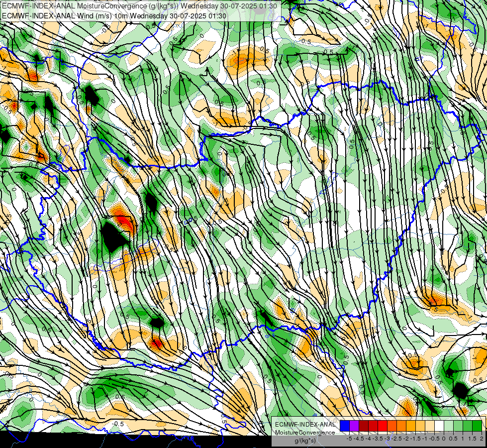The width and height of the screenshot is (487, 448).
Task: Click the blue swatch in the legend
Action: pos(345,426)
